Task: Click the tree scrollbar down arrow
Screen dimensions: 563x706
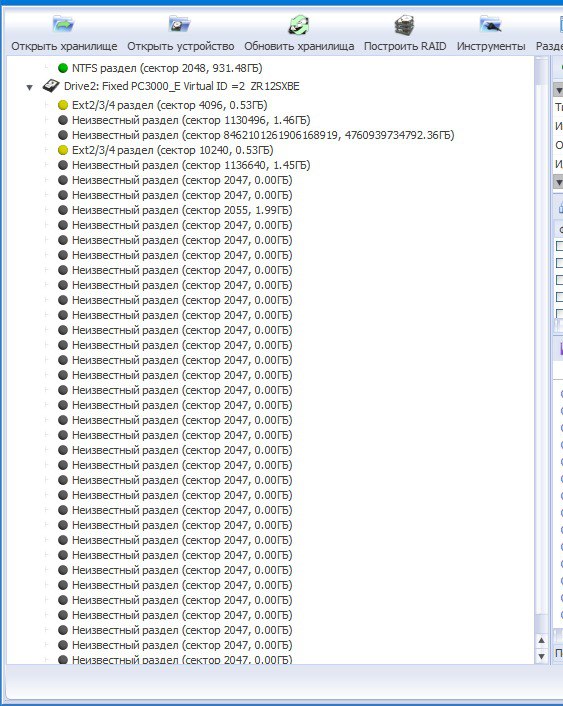Action: [541, 656]
